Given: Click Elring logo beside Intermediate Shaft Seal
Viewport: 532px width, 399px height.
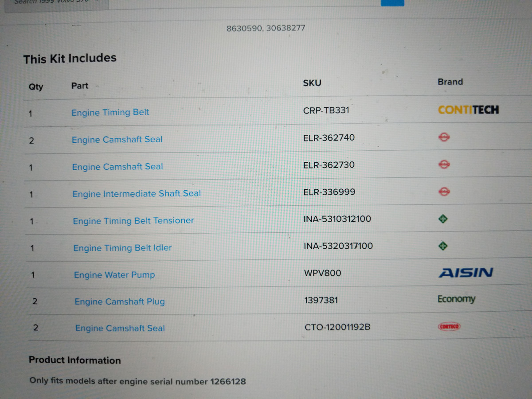Looking at the screenshot, I should click(444, 192).
